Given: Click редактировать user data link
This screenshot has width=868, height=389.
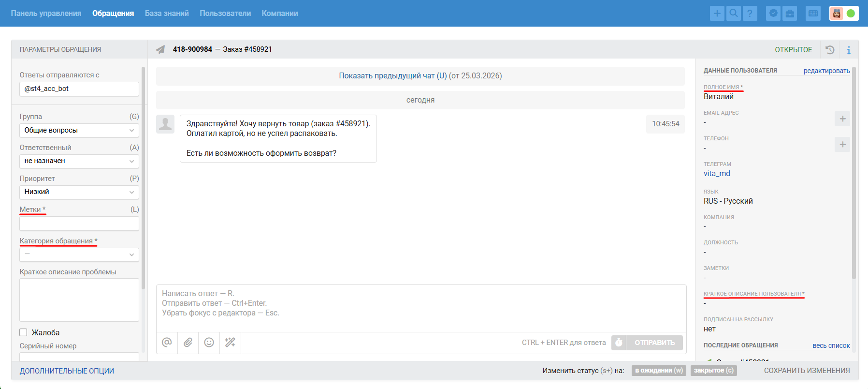Looking at the screenshot, I should [826, 71].
